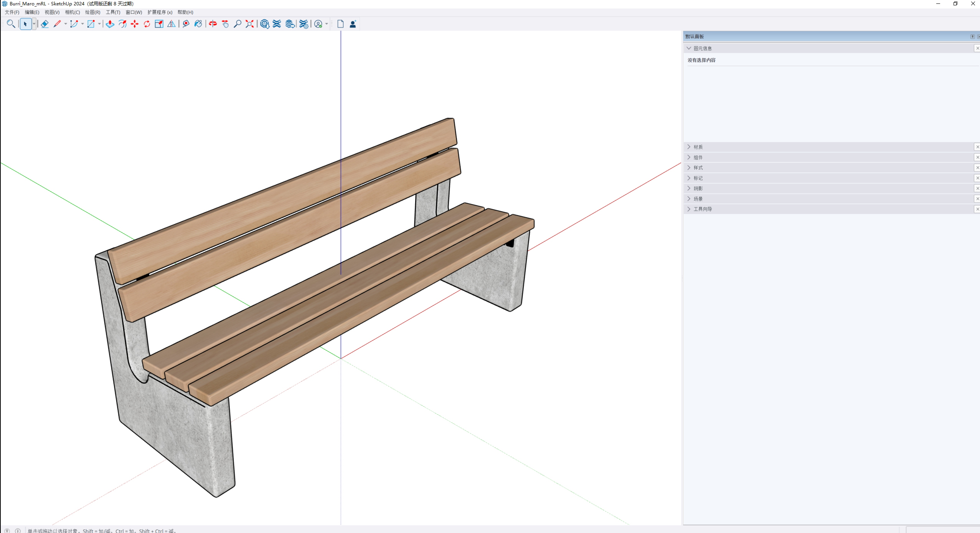
Task: Open the Rectangle shape tool dropdown arrow
Action: coord(99,24)
